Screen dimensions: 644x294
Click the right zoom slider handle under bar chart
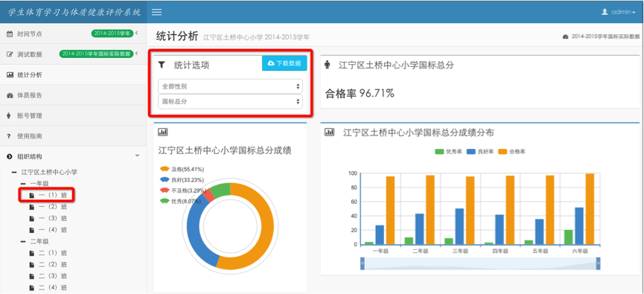(598, 263)
